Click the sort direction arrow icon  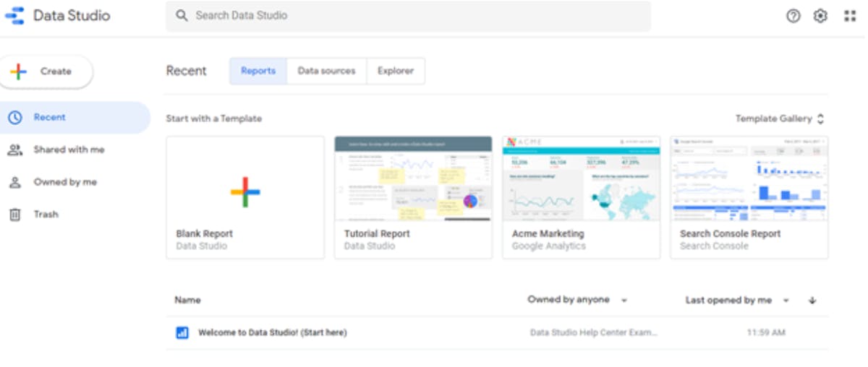[812, 301]
